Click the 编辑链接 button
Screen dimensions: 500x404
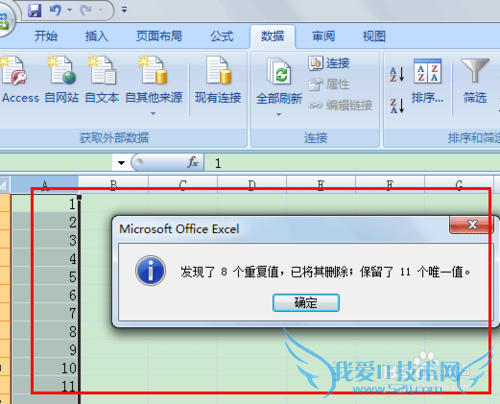coord(340,105)
